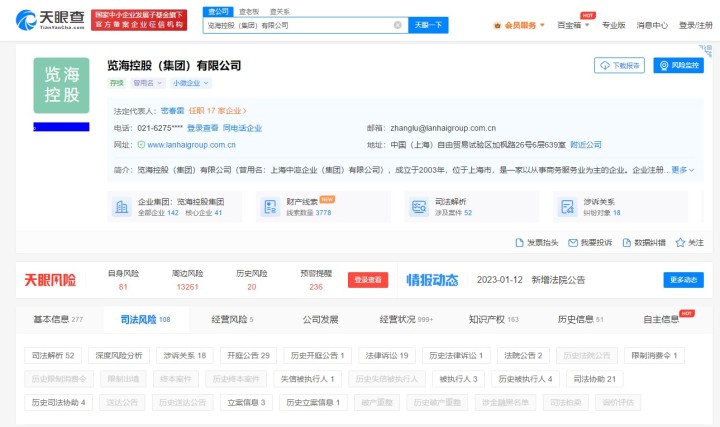Open the 百宝箱 dropdown menu
Viewport: 720px width, 427px height.
click(x=573, y=25)
